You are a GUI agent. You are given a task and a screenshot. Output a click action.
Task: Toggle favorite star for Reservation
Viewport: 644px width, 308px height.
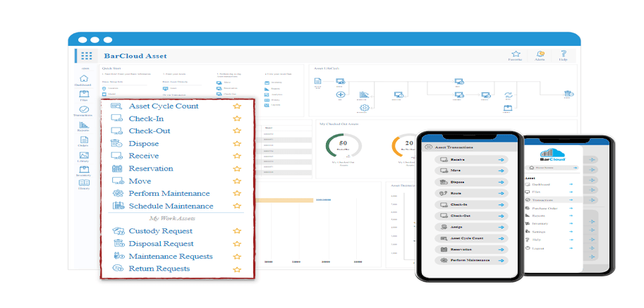236,168
